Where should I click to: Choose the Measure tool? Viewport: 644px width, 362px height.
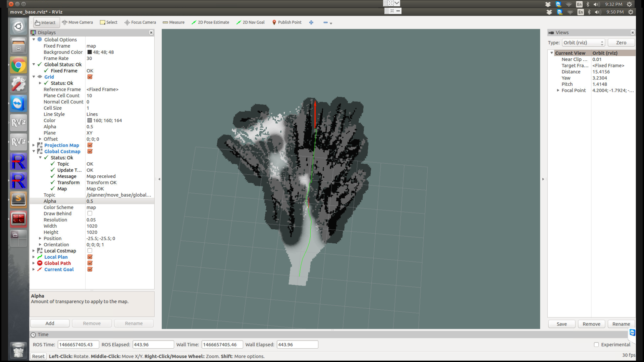[x=173, y=22]
